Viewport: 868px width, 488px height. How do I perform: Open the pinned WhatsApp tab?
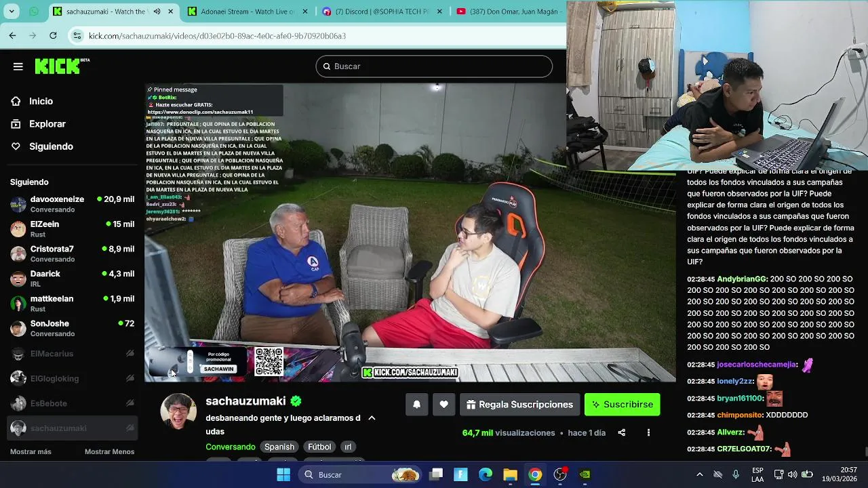(34, 12)
